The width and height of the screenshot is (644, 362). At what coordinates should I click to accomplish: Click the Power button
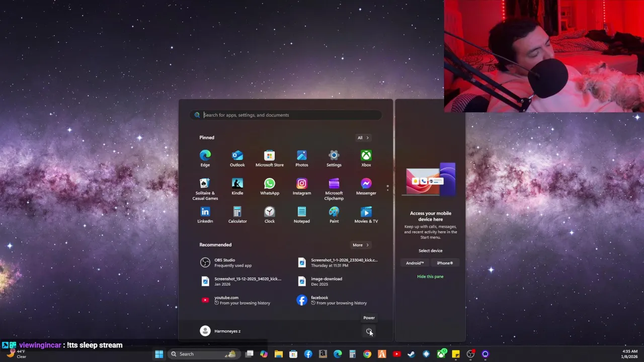[x=369, y=331]
